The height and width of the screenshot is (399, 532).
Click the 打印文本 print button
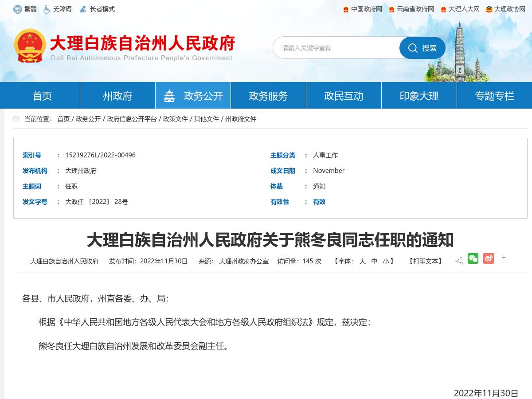pos(424,261)
